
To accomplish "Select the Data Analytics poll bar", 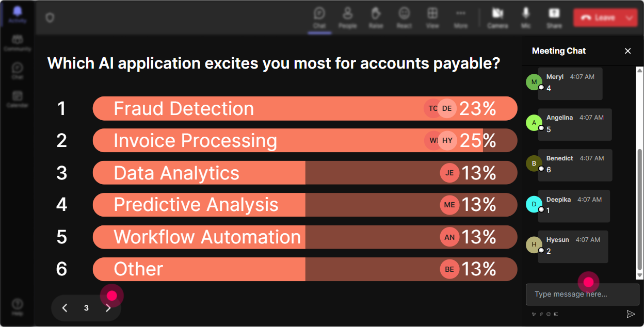I will (305, 173).
